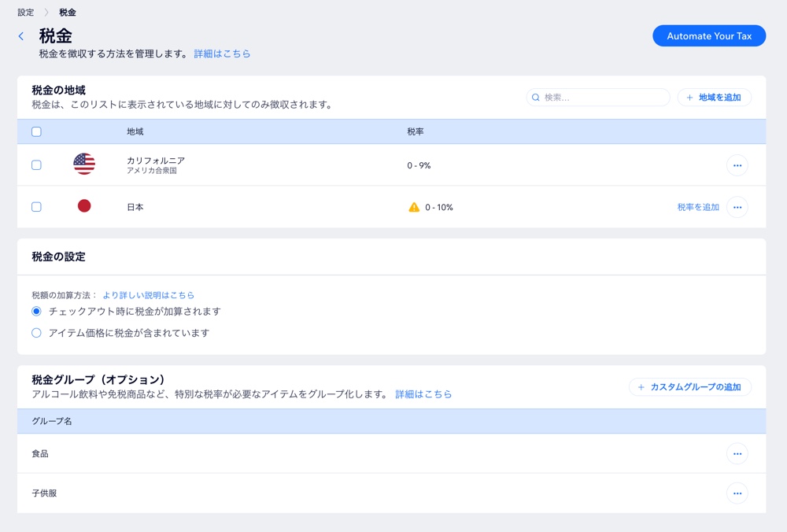Viewport: 787px width, 532px height.
Task: Open 詳細はこちら link below the page title
Action: (x=223, y=54)
